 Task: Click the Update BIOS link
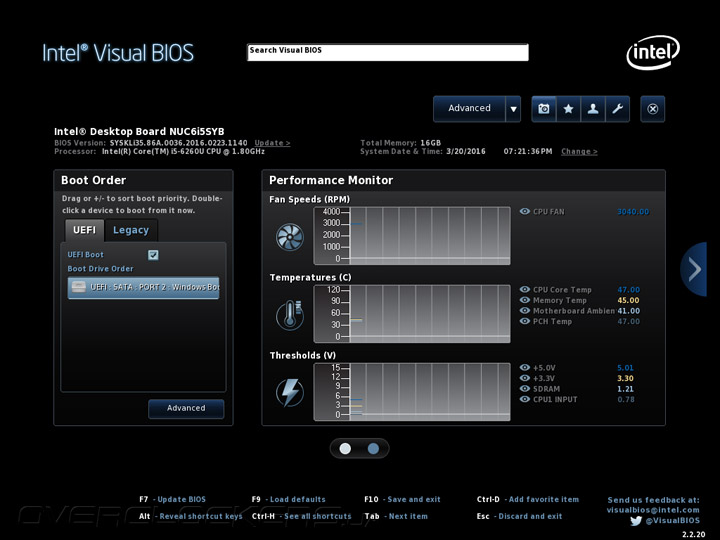[272, 143]
